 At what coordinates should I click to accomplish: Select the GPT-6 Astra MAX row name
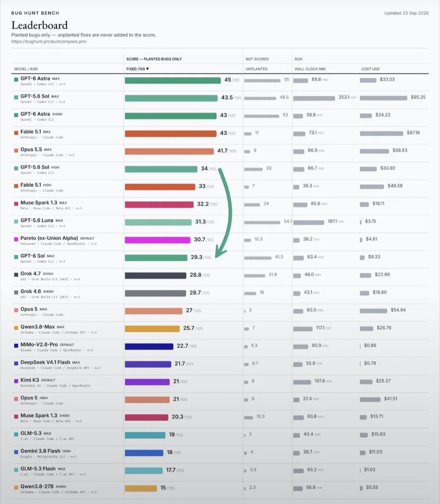click(41, 79)
